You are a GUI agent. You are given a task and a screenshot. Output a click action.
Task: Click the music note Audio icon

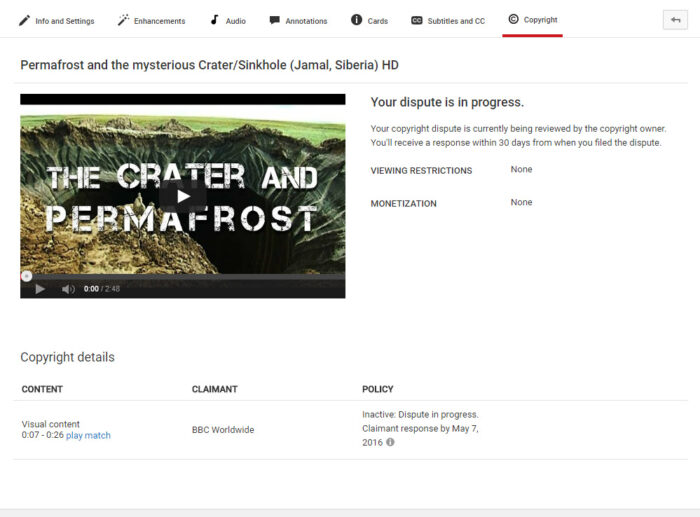click(214, 20)
